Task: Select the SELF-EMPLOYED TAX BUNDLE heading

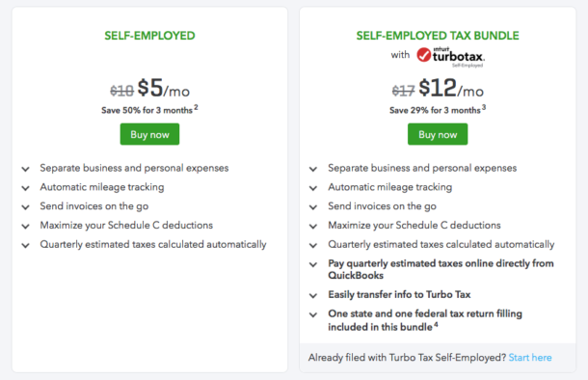Action: (438, 36)
